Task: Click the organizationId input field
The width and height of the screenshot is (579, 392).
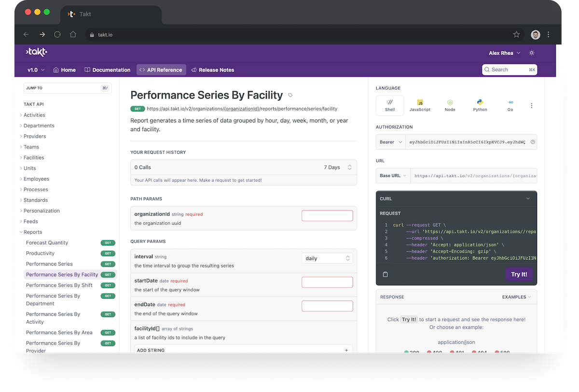Action: (327, 216)
